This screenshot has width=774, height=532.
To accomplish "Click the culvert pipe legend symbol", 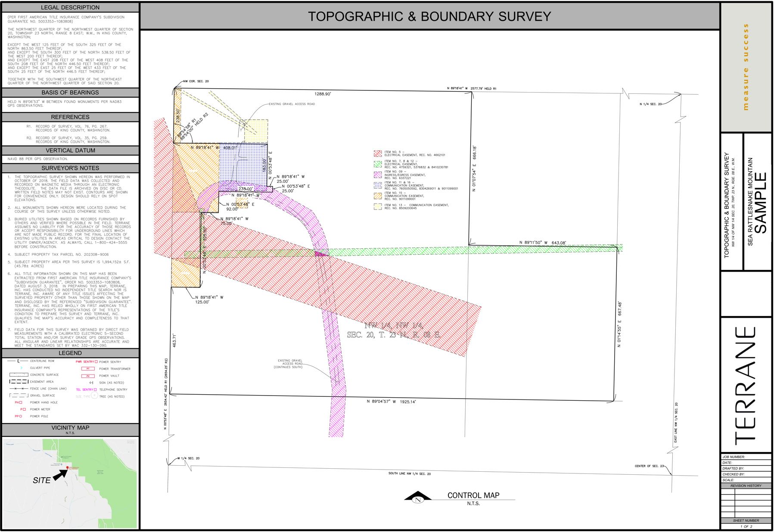I will click(21, 368).
